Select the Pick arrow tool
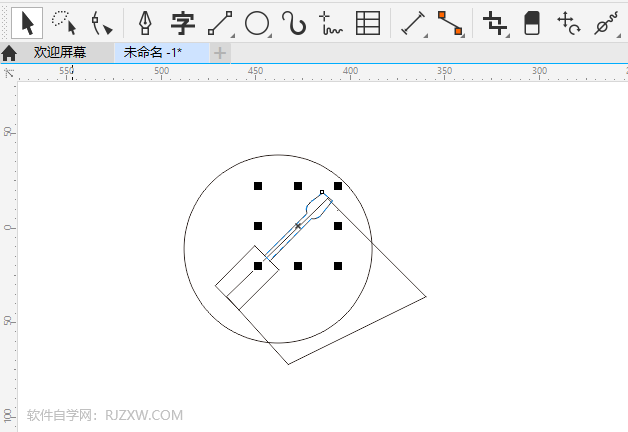The width and height of the screenshot is (628, 432). [x=27, y=23]
